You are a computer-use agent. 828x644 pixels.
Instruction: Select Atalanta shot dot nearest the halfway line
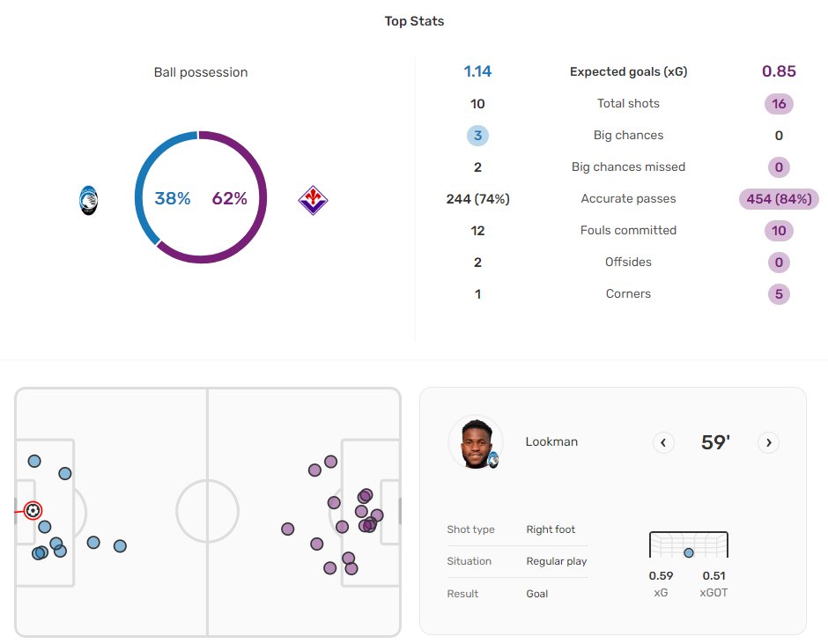(120, 546)
